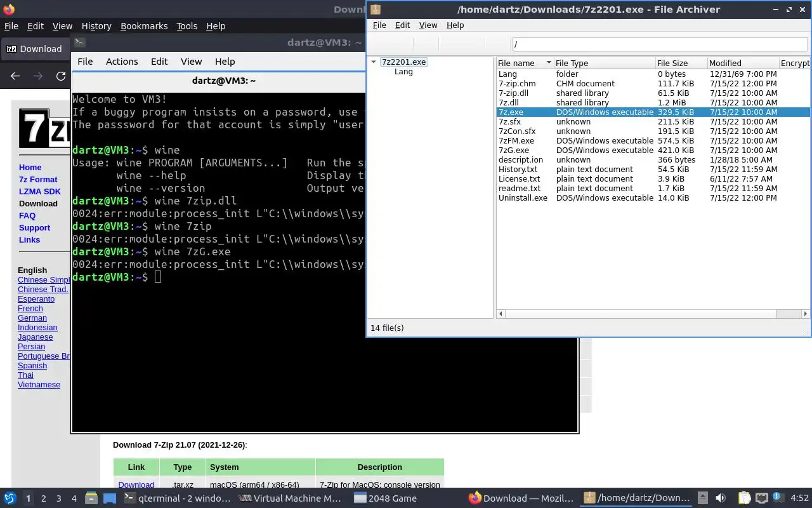812x508 pixels.
Task: Switch to the Firefox Download taskbar entry
Action: coord(521,498)
